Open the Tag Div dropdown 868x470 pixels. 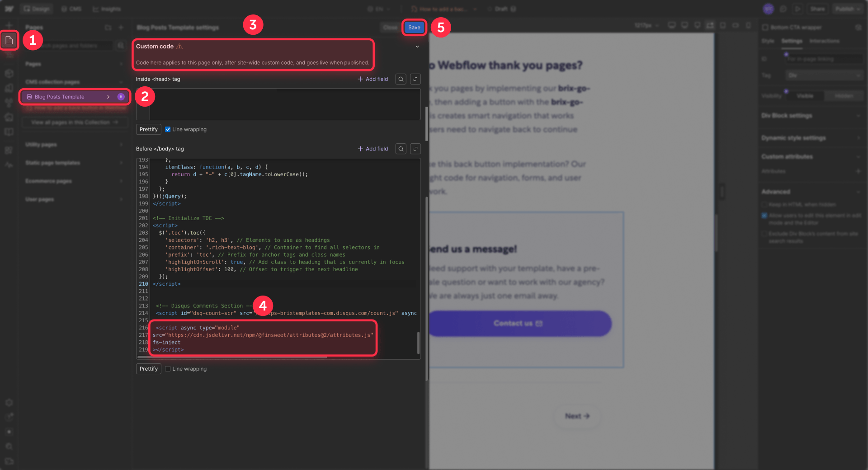pyautogui.click(x=824, y=75)
